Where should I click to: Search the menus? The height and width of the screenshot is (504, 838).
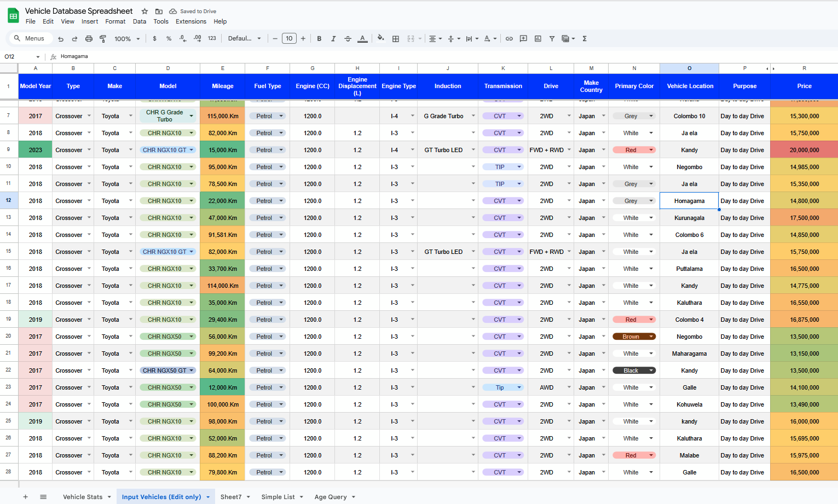(x=30, y=38)
